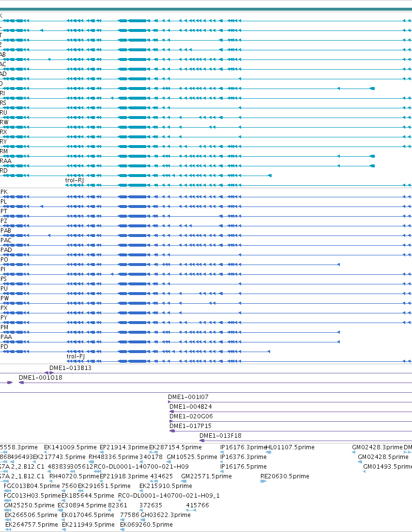Open the GM02428.5prime EST label
Viewport: 412px width, 532px height.
tap(383, 457)
